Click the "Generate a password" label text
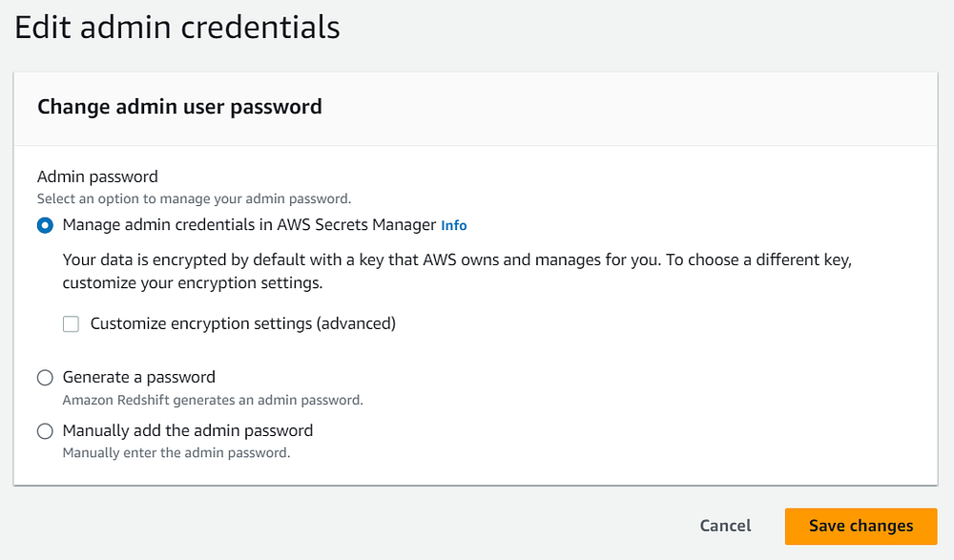The height and width of the screenshot is (560, 954). pyautogui.click(x=139, y=377)
